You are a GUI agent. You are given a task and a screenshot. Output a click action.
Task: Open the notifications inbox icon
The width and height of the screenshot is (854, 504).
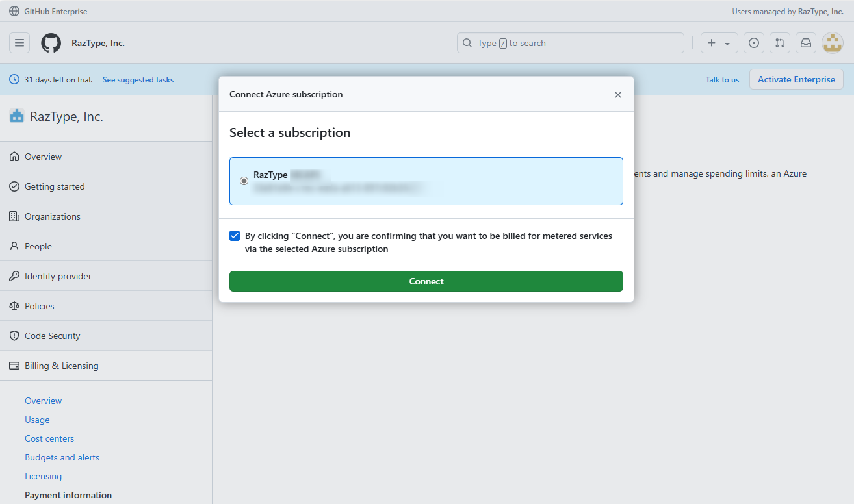[x=805, y=42]
